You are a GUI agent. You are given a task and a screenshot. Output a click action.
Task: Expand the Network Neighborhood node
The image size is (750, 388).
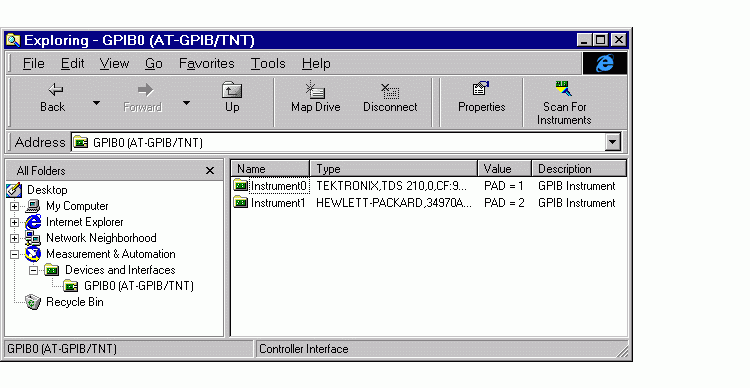(14, 238)
